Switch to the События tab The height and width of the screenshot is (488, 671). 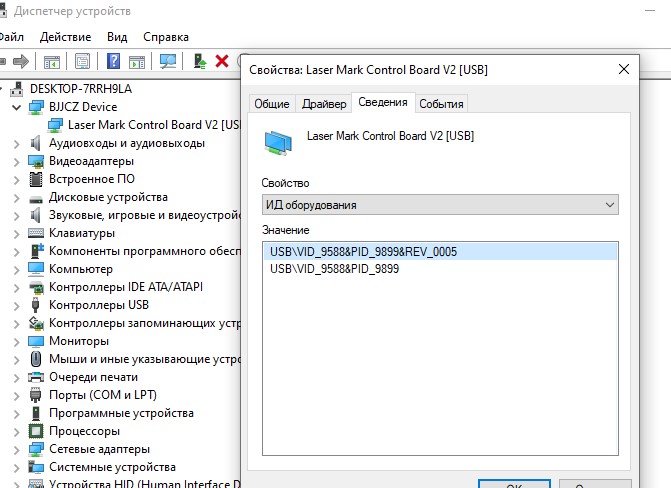pyautogui.click(x=441, y=104)
